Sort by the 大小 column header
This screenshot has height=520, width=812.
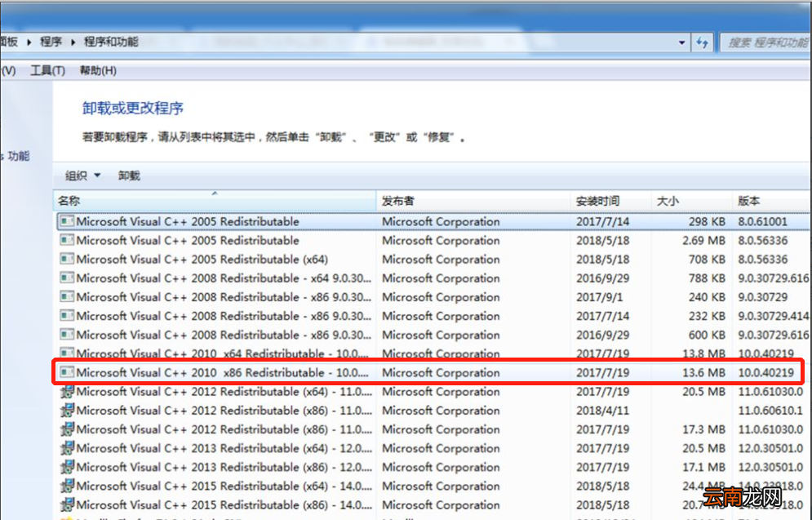tap(691, 201)
